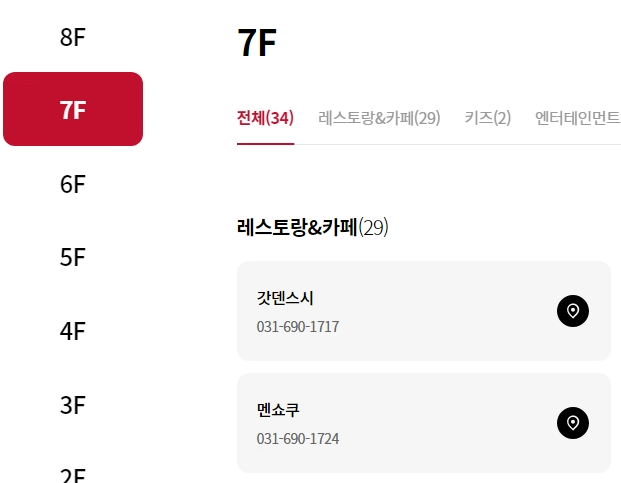Select the partially visible 2F floor
This screenshot has height=483, width=621.
[x=73, y=475]
